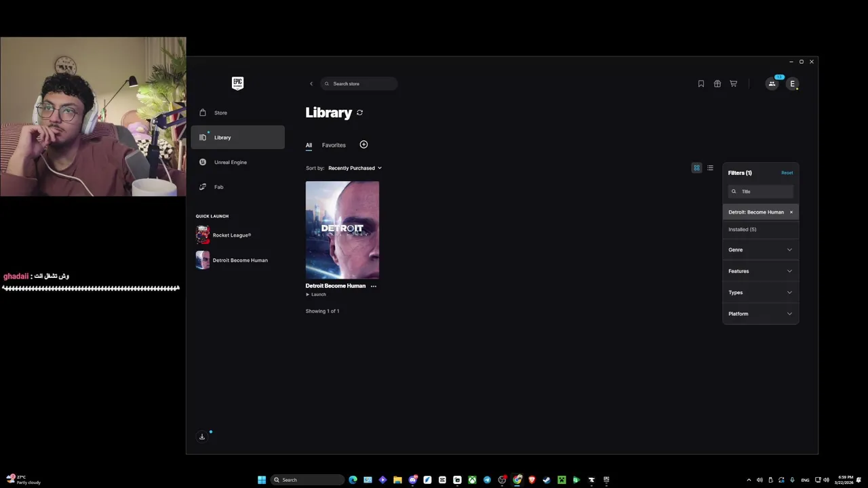Viewport: 868px width, 488px height.
Task: Open Steam from the taskbar
Action: click(547, 480)
